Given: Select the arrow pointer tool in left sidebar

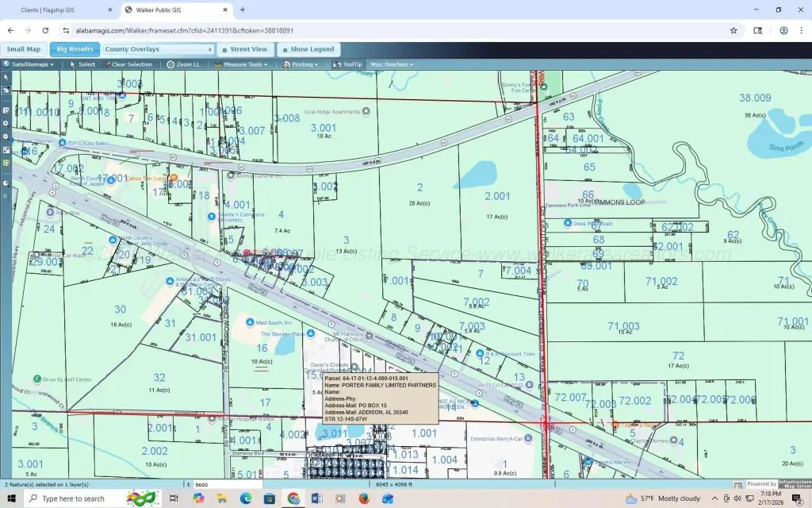Looking at the screenshot, I should tap(6, 77).
